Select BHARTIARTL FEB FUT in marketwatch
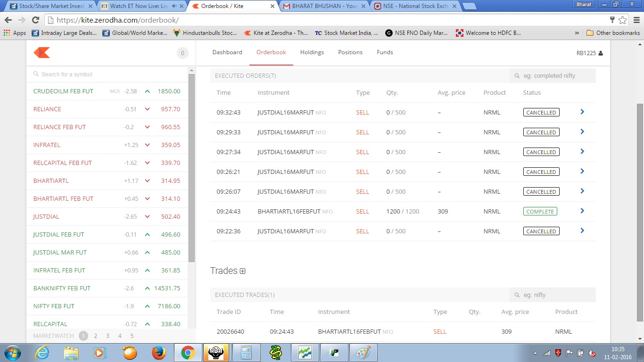 107,199
